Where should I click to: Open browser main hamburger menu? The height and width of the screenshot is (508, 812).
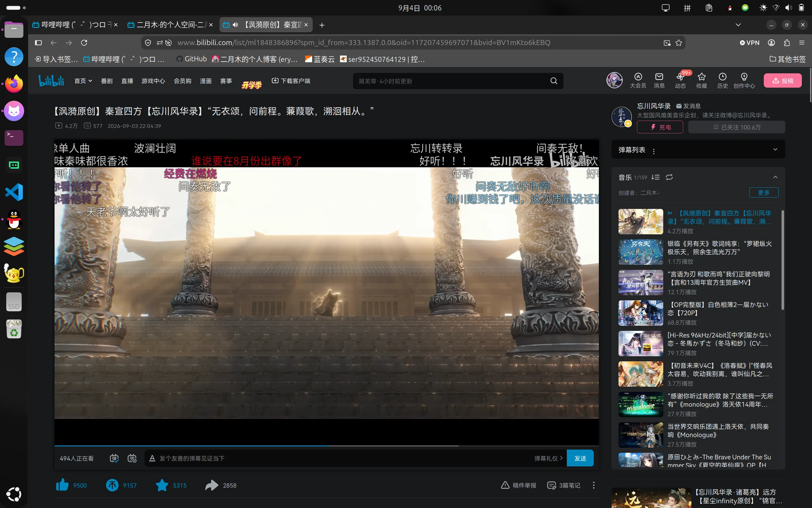point(802,43)
